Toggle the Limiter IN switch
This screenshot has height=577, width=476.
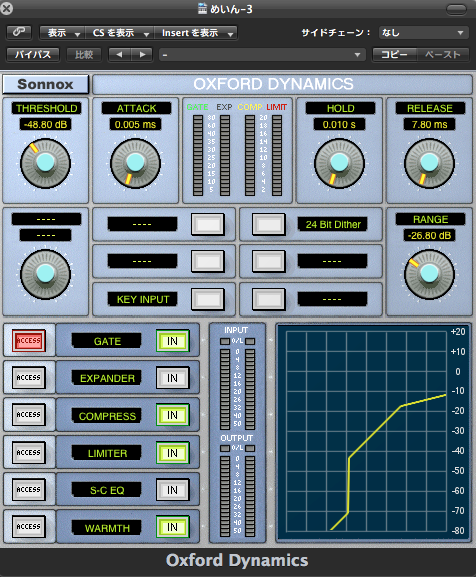tap(173, 453)
